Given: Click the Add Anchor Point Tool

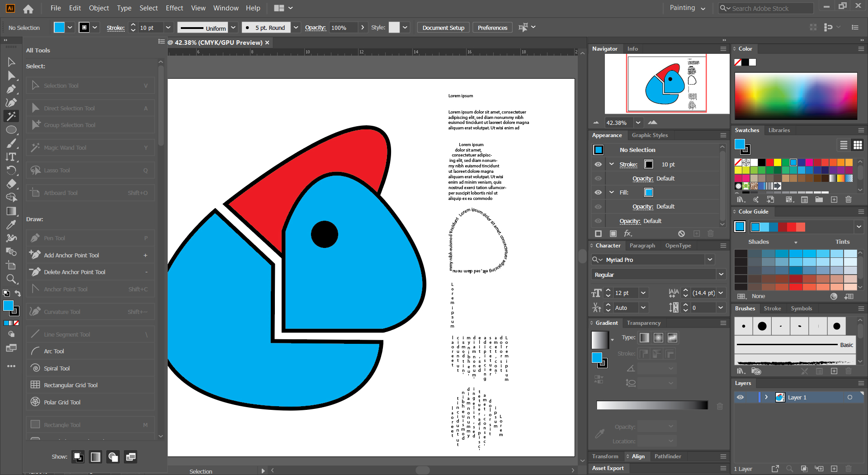Looking at the screenshot, I should 71,255.
